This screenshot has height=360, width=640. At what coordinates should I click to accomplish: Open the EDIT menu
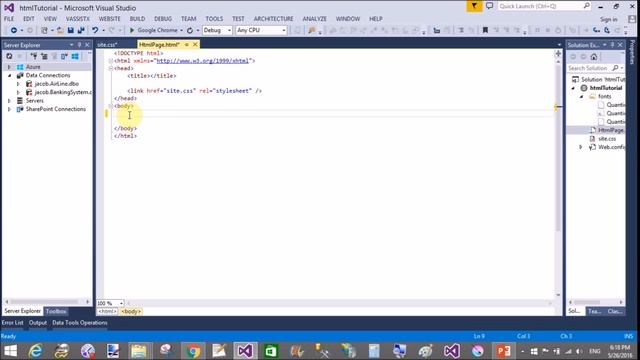(29, 19)
